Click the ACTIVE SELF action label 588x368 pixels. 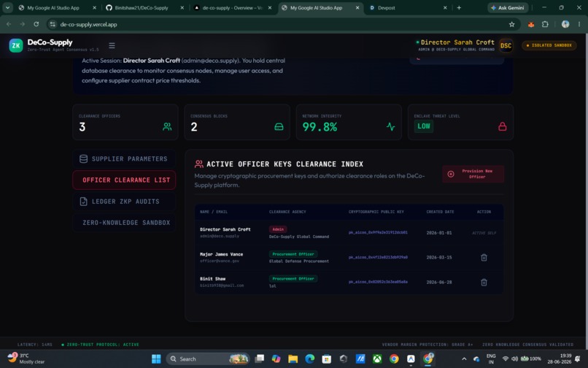pyautogui.click(x=484, y=233)
